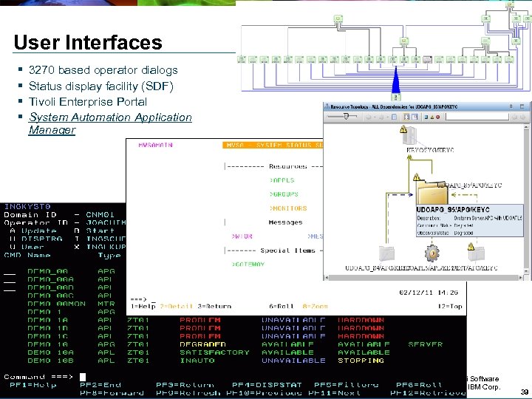Expand >GROUPS in the SDF status panel

pyautogui.click(x=284, y=194)
